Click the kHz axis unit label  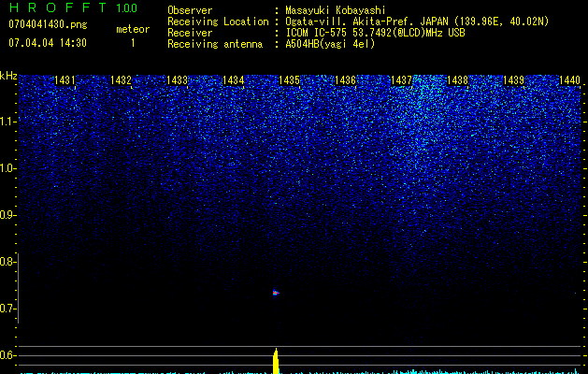tap(8, 76)
